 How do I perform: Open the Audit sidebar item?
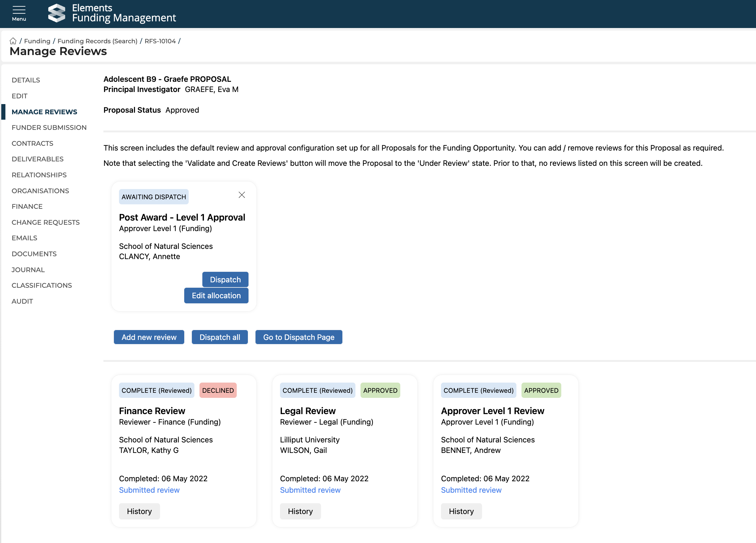(x=22, y=301)
